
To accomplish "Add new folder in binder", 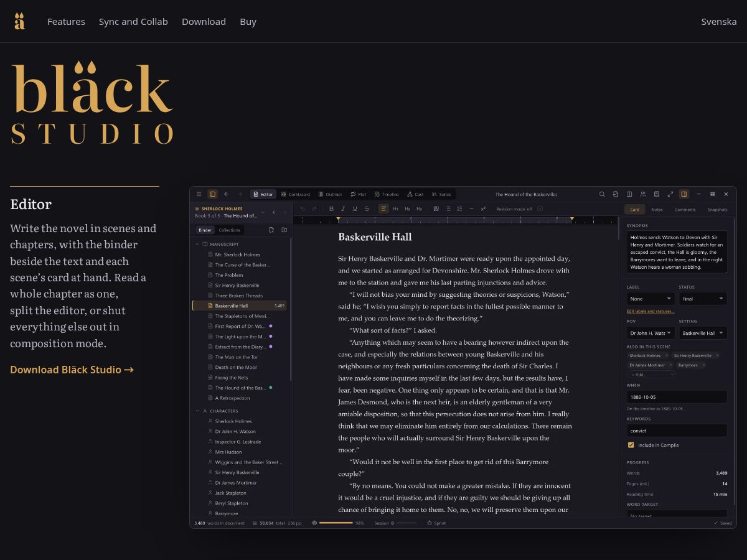I will click(x=284, y=230).
